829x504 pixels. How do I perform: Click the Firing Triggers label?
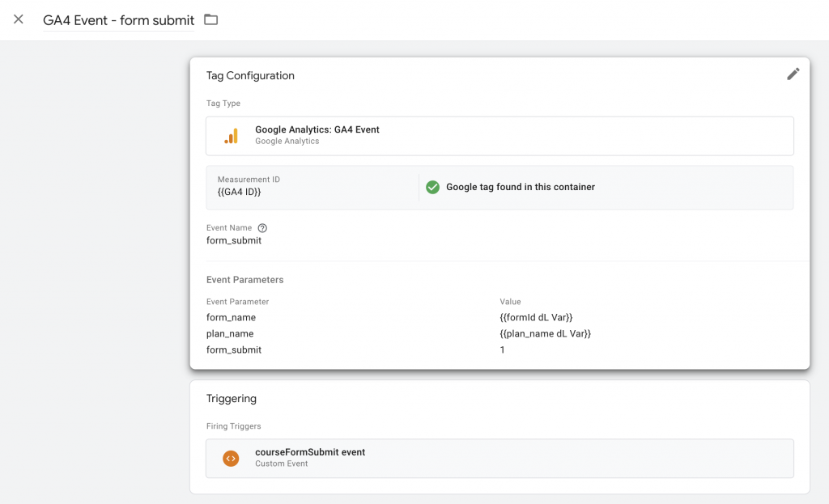tap(234, 426)
